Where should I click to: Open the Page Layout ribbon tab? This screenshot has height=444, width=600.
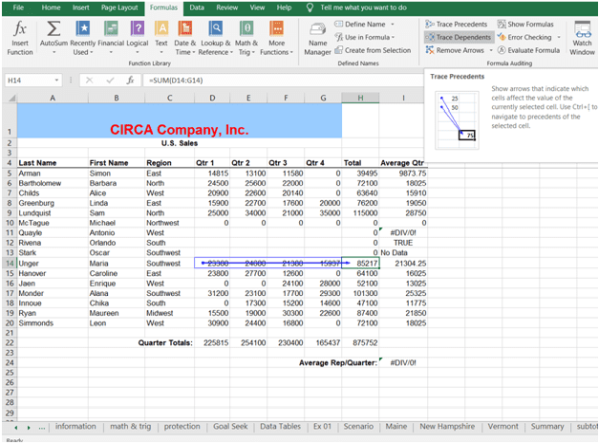(x=120, y=7)
